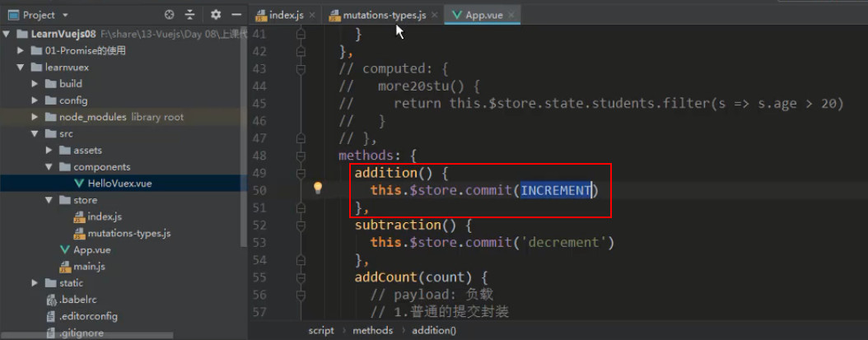This screenshot has width=868, height=340.
Task: Select HelloVuex.vue in project tree
Action: tap(119, 184)
